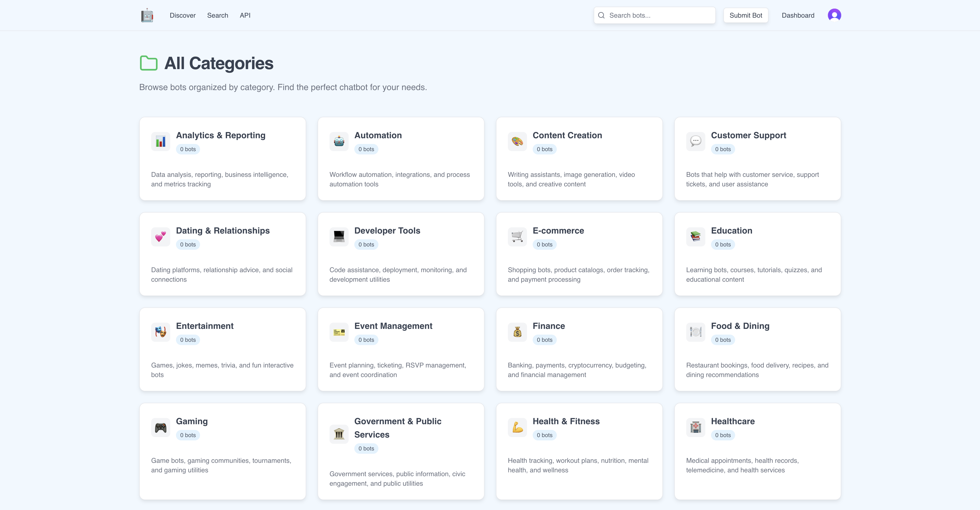Click the Education books icon
Screen dimensions: 980x510
tap(695, 237)
